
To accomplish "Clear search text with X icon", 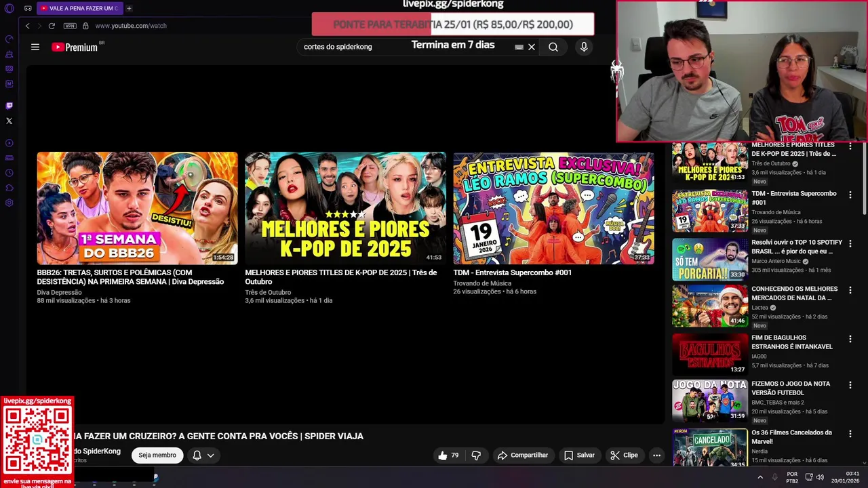I will point(532,47).
